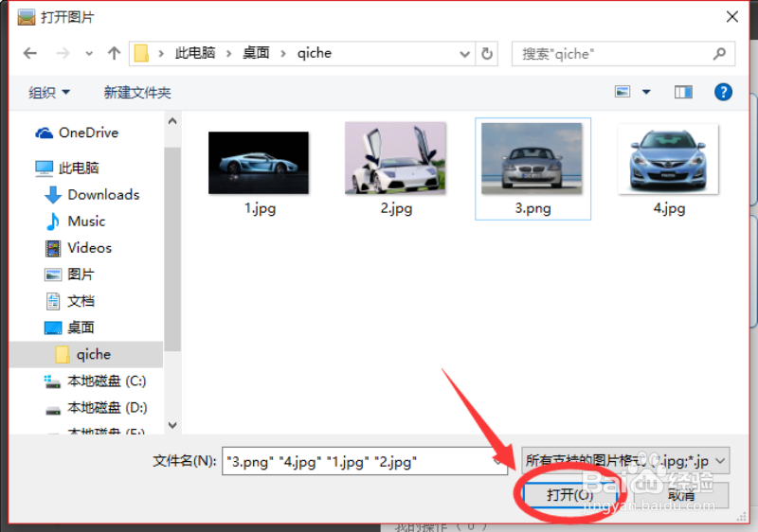The width and height of the screenshot is (758, 532).
Task: Select the 1.jpg blue sports car thumbnail
Action: (x=259, y=163)
